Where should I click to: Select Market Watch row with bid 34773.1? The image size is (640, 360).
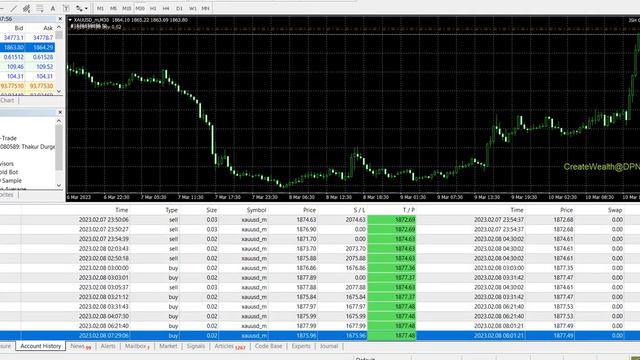[x=27, y=38]
